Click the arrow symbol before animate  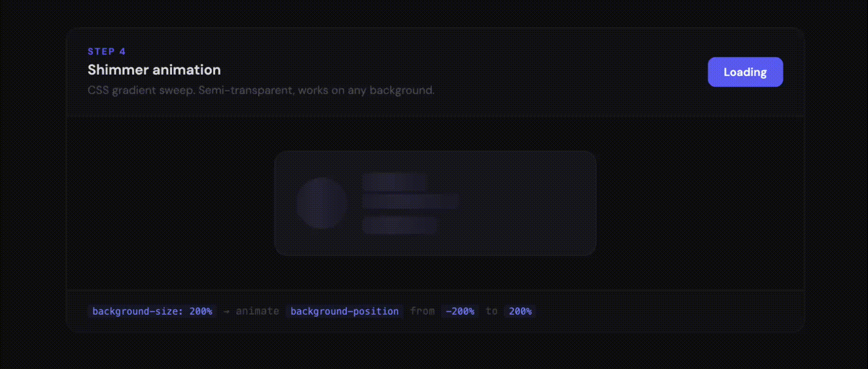click(226, 311)
